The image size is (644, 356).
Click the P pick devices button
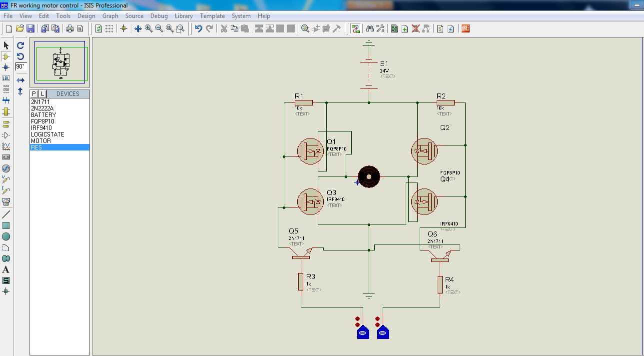pyautogui.click(x=34, y=94)
